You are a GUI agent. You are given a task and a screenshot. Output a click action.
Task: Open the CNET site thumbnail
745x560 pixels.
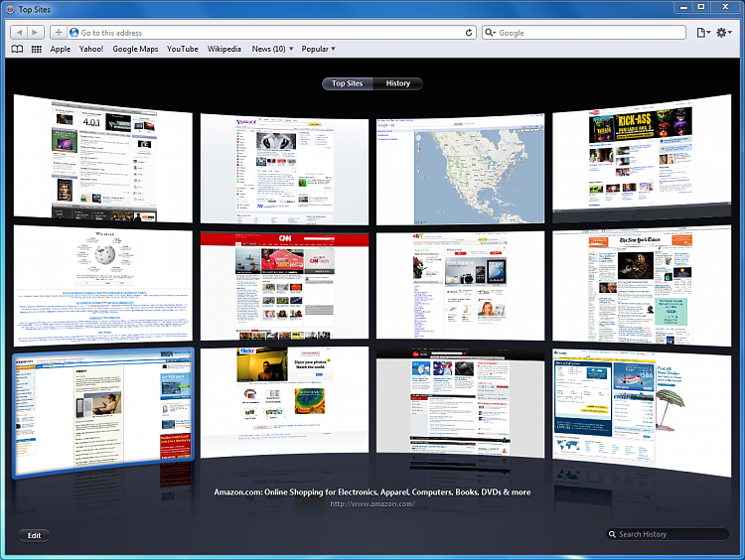click(460, 402)
